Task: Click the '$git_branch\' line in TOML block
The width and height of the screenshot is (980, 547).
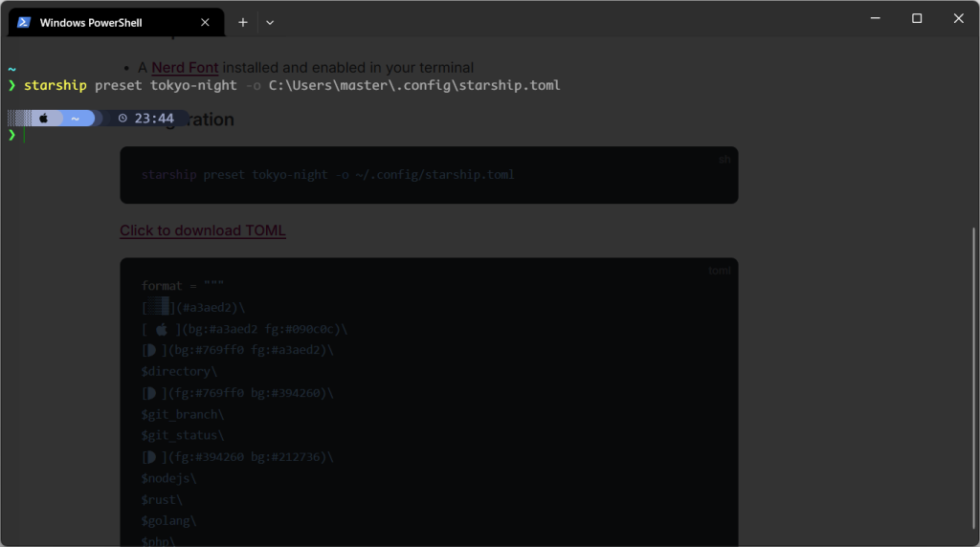Action: pyautogui.click(x=183, y=415)
